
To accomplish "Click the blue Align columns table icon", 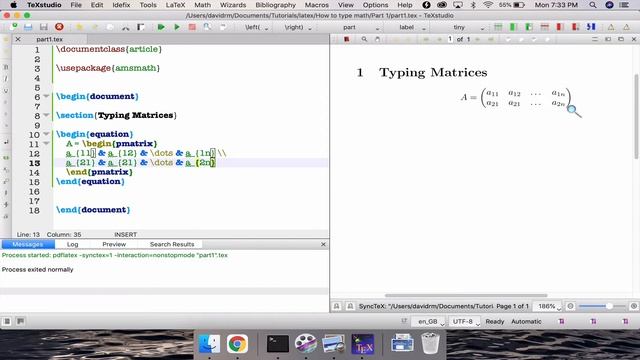I will [x=591, y=27].
